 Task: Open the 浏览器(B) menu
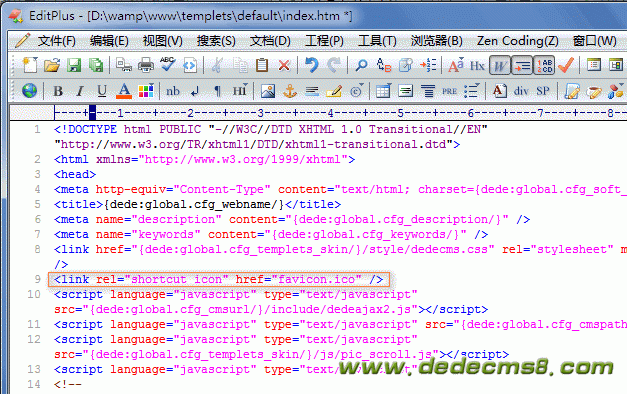coord(437,41)
